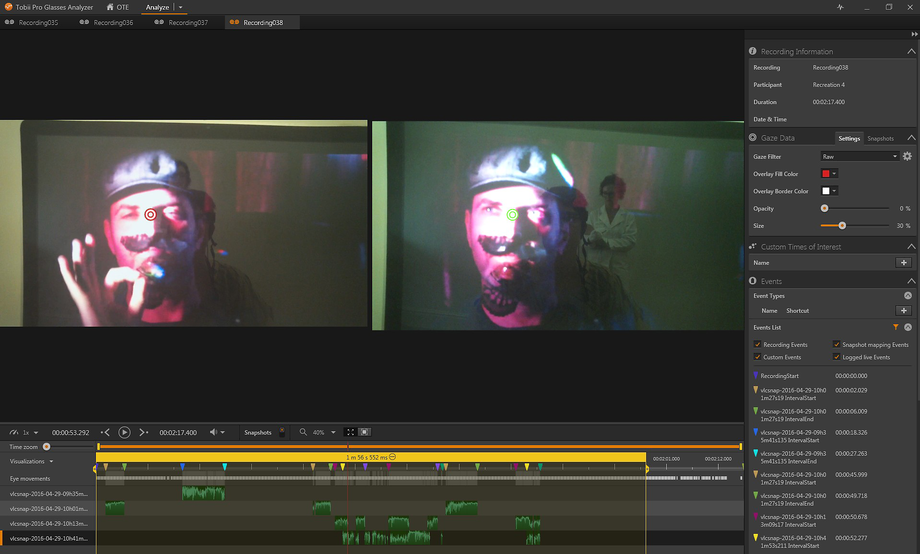Open Overlay Fill Color red swatch
Viewport: 920px width, 554px height.
click(x=827, y=174)
